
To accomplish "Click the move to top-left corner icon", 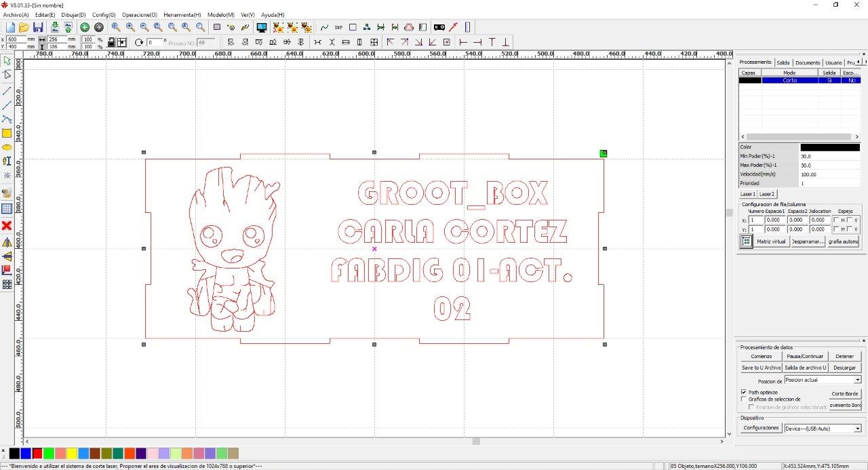I will (x=390, y=42).
